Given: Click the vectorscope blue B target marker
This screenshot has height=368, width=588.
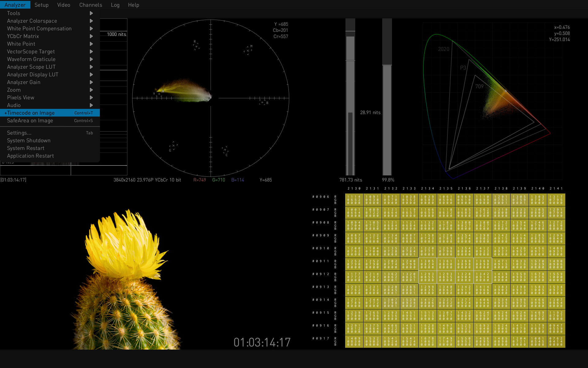Looking at the screenshot, I should [262, 102].
